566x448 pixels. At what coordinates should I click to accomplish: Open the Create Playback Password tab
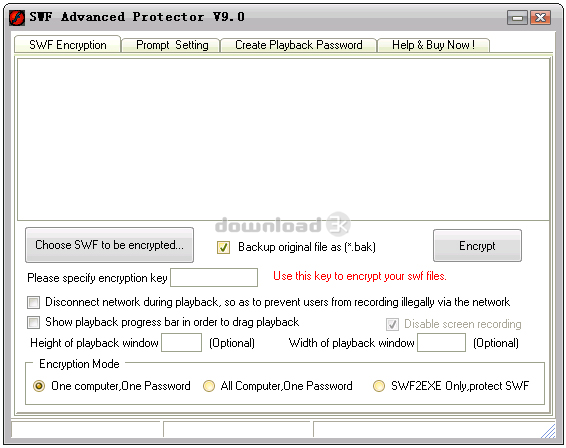pos(298,45)
